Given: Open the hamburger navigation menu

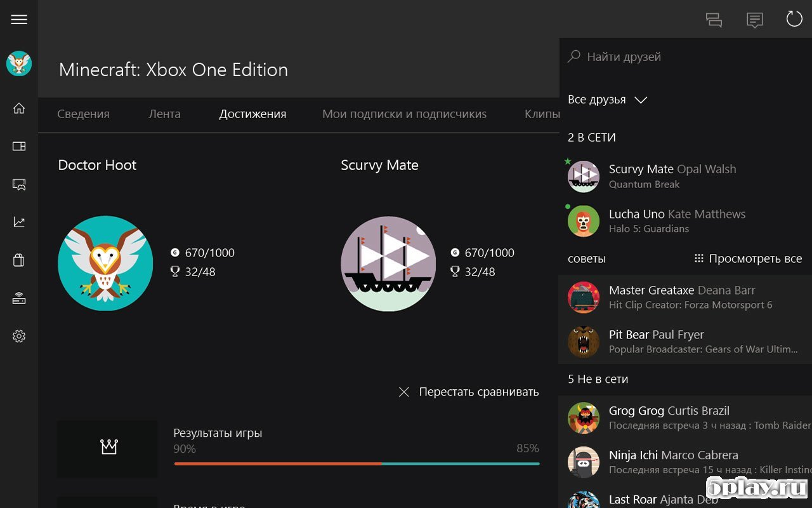Looking at the screenshot, I should tap(19, 20).
